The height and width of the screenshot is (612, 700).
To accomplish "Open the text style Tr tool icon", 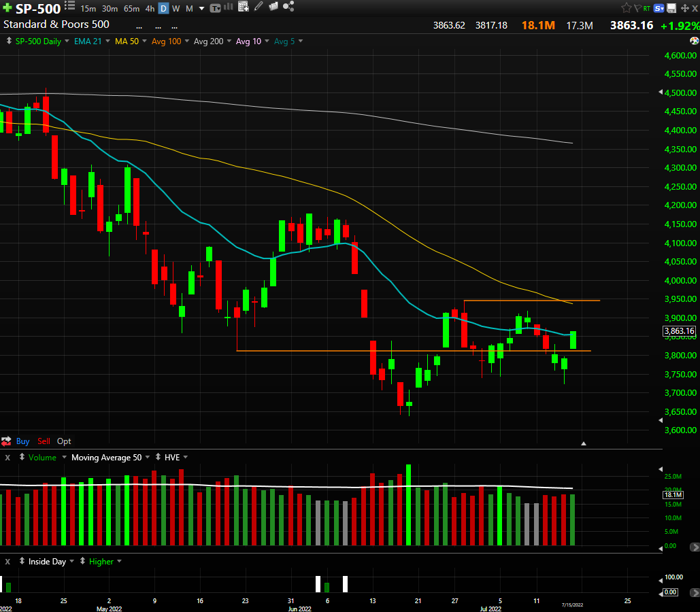I will [215, 8].
